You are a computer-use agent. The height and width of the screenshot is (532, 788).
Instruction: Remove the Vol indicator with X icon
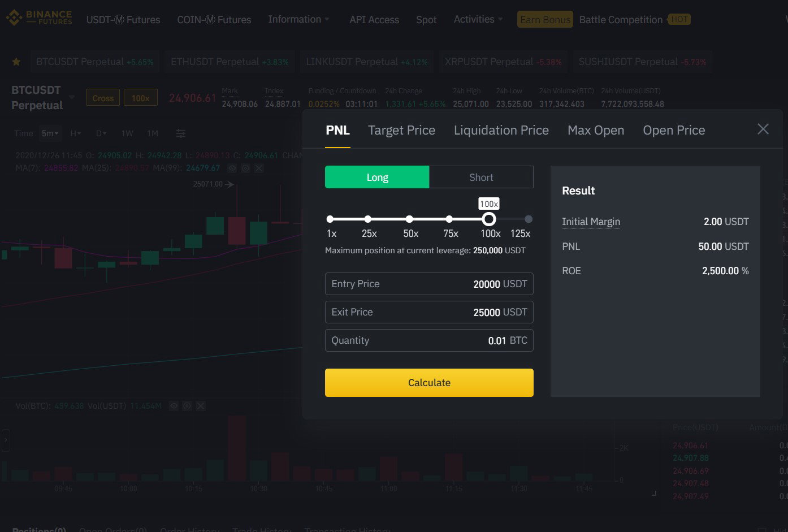click(x=201, y=406)
